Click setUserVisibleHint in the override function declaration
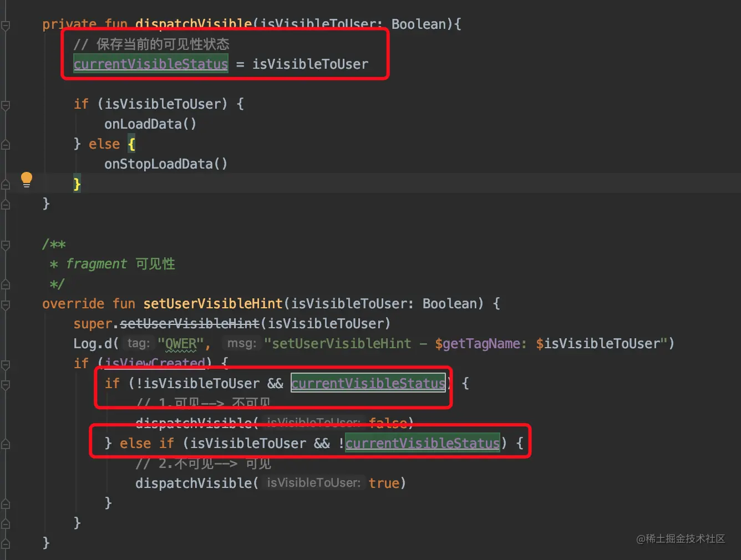Viewport: 741px width, 560px height. click(x=213, y=304)
